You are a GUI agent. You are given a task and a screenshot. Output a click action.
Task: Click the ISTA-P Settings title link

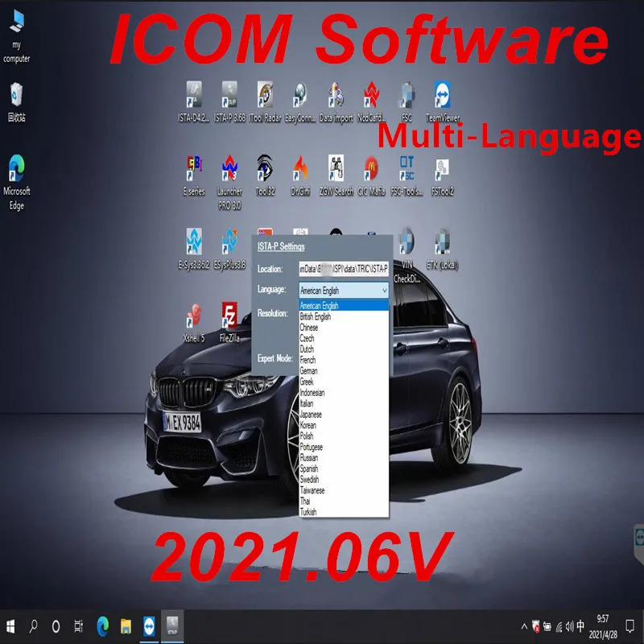[281, 246]
